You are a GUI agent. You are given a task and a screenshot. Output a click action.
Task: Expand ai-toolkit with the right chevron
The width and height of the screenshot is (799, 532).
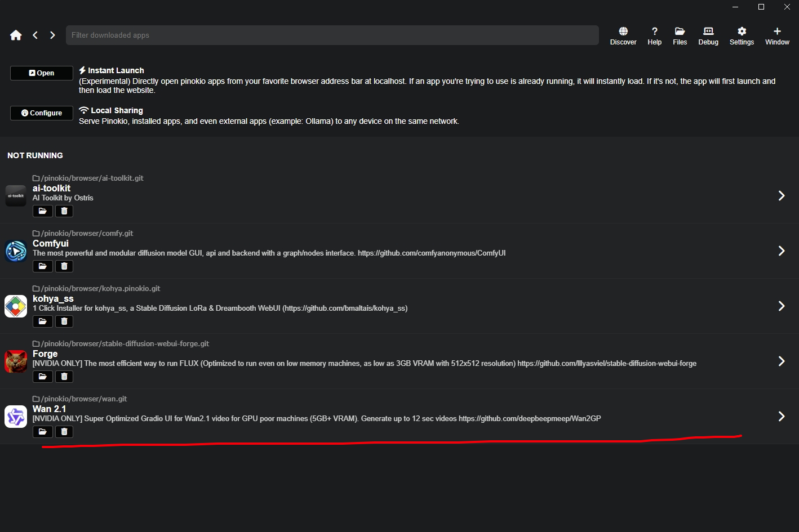pos(782,196)
